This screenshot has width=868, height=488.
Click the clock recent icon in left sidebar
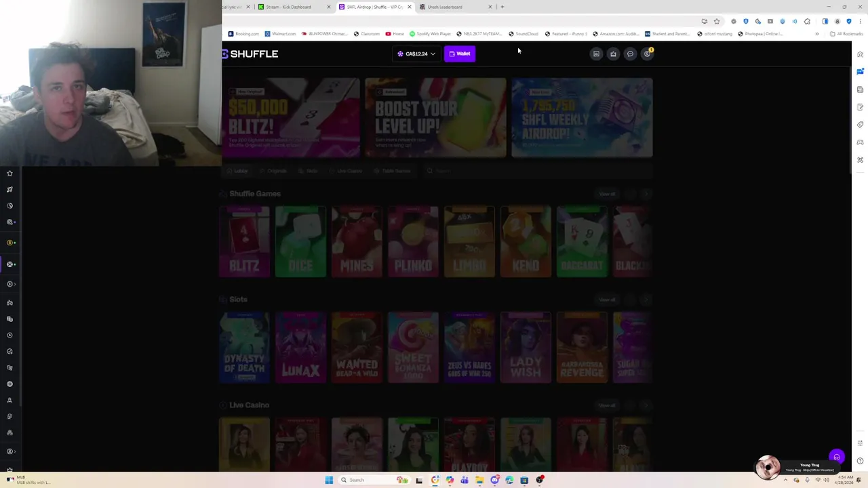[9, 206]
